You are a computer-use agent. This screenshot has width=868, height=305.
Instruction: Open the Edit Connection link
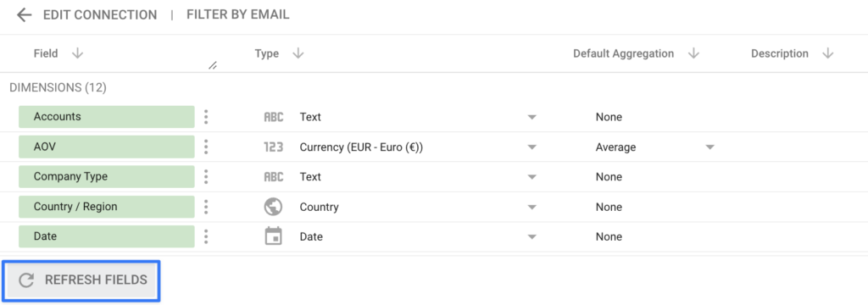click(x=100, y=15)
